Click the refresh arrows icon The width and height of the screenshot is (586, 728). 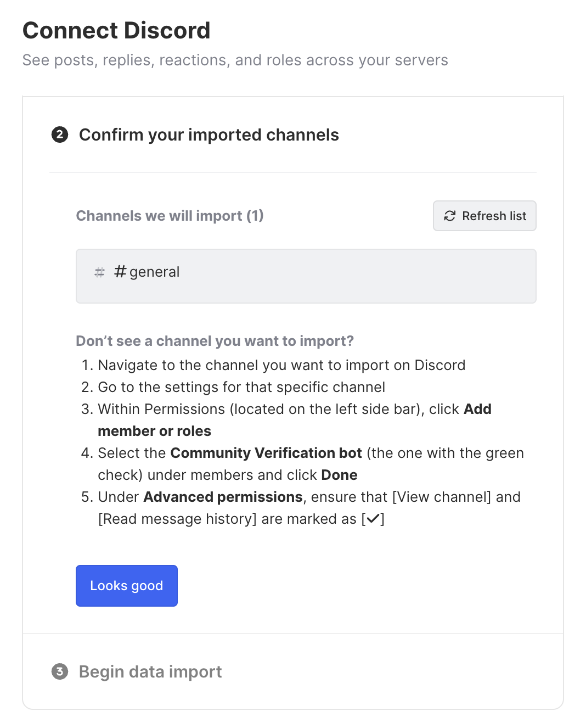450,216
